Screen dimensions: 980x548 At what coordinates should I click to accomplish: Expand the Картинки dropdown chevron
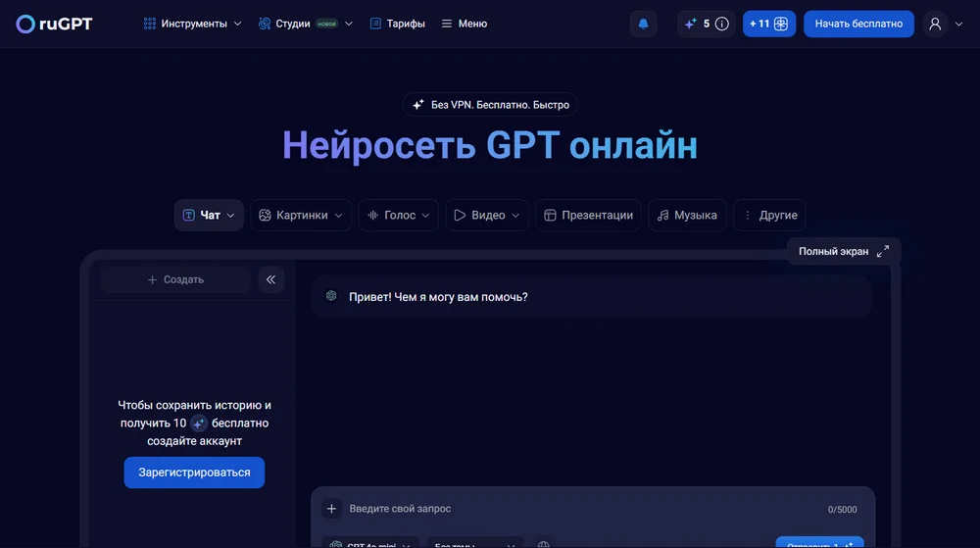tap(339, 216)
